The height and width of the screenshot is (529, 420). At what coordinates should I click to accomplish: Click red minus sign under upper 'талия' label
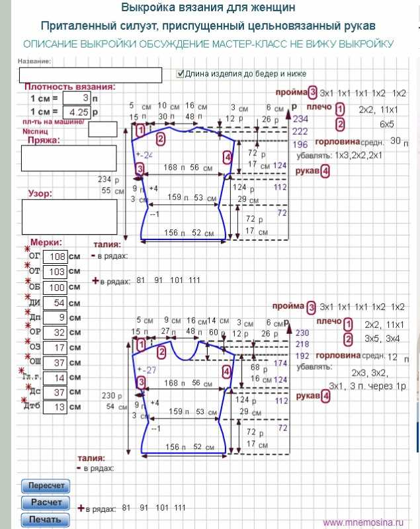(93, 255)
